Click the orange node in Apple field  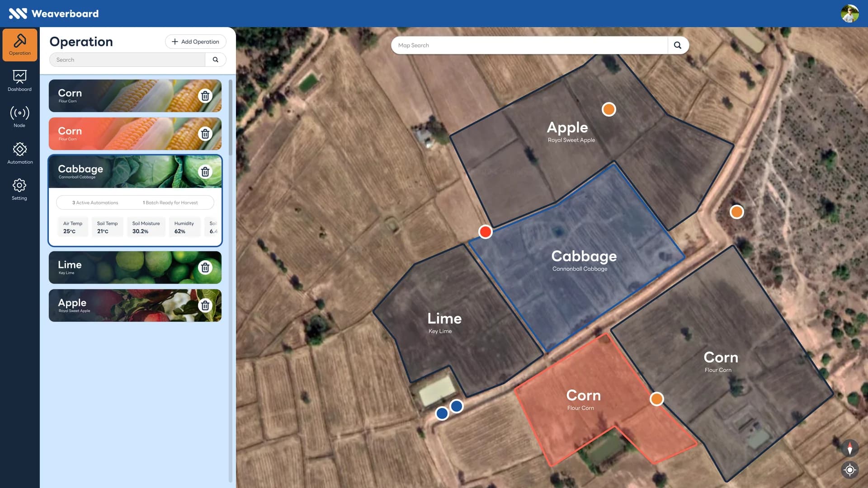[x=609, y=109]
